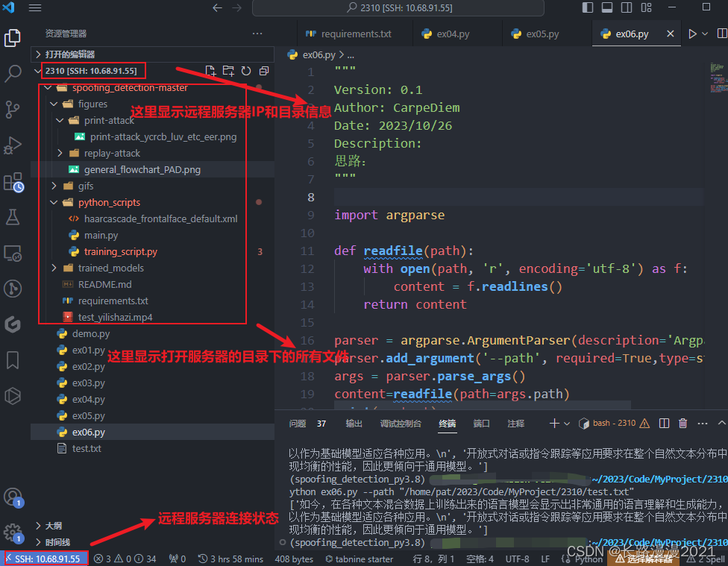The image size is (728, 566).
Task: Add a new terminal with the plus icon
Action: (x=554, y=423)
